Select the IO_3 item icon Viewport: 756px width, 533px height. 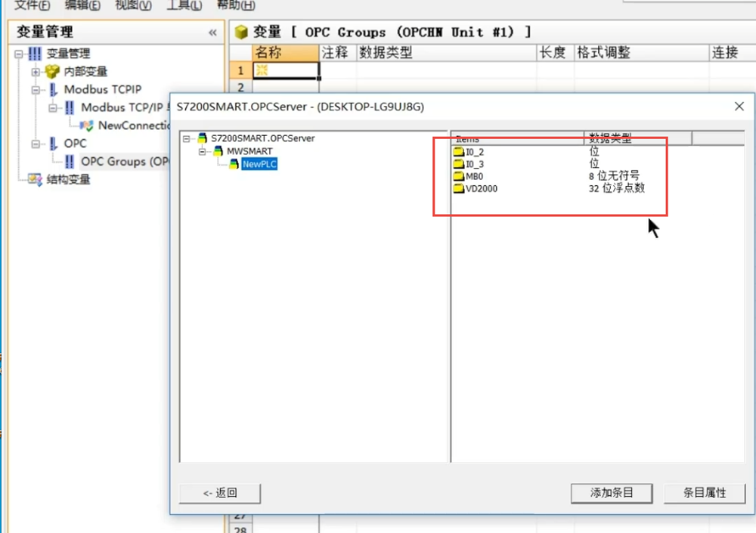pyautogui.click(x=458, y=164)
